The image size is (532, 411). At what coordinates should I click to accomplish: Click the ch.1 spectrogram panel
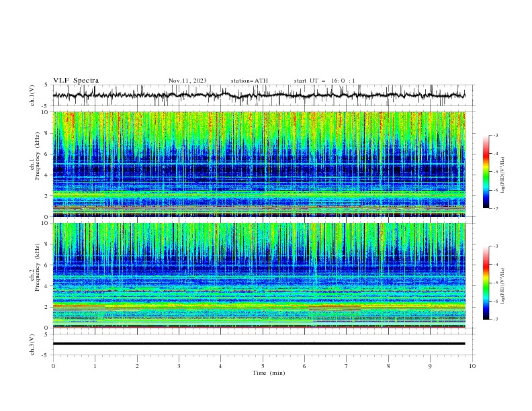(x=259, y=164)
